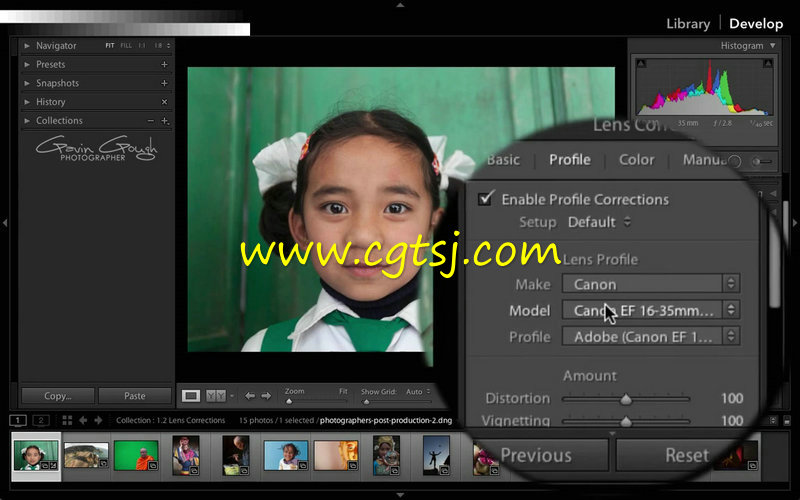Screen dimensions: 800x500
Task: Open the Setup Default dropdown
Action: pos(599,222)
